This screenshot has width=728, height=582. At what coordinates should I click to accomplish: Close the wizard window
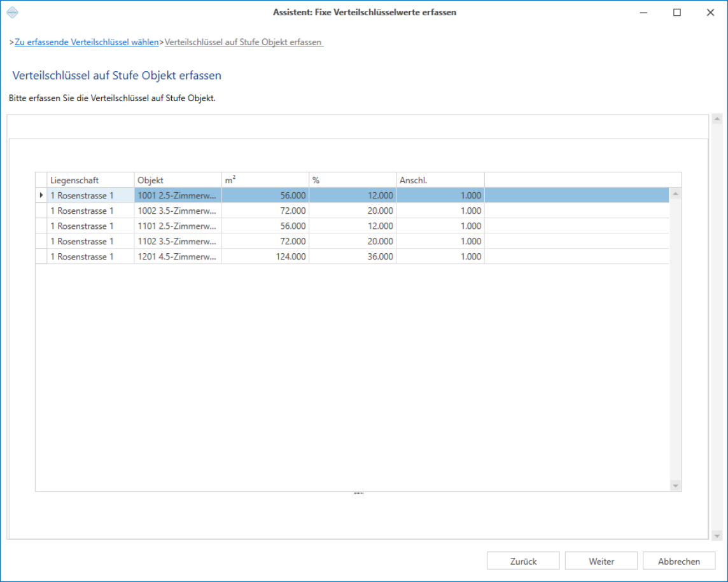[710, 13]
